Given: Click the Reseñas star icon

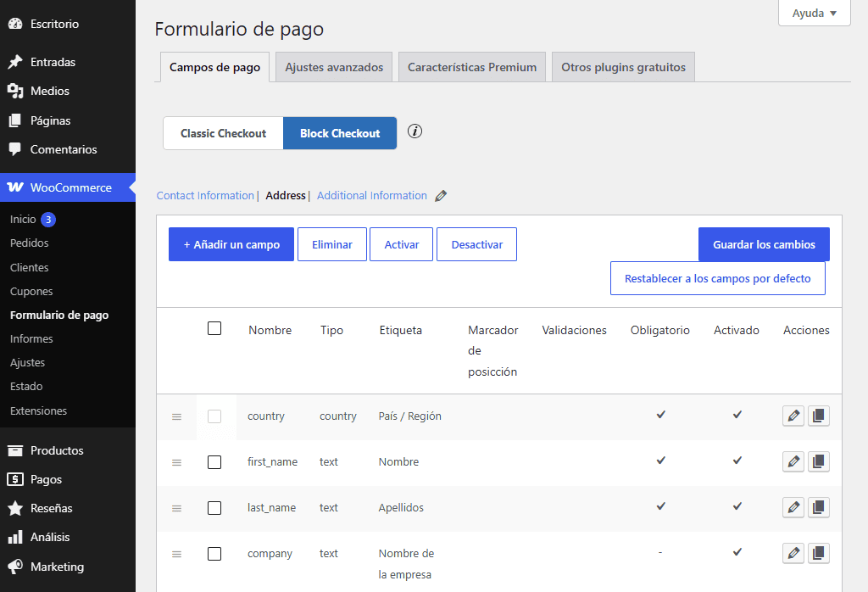Looking at the screenshot, I should (x=15, y=508).
